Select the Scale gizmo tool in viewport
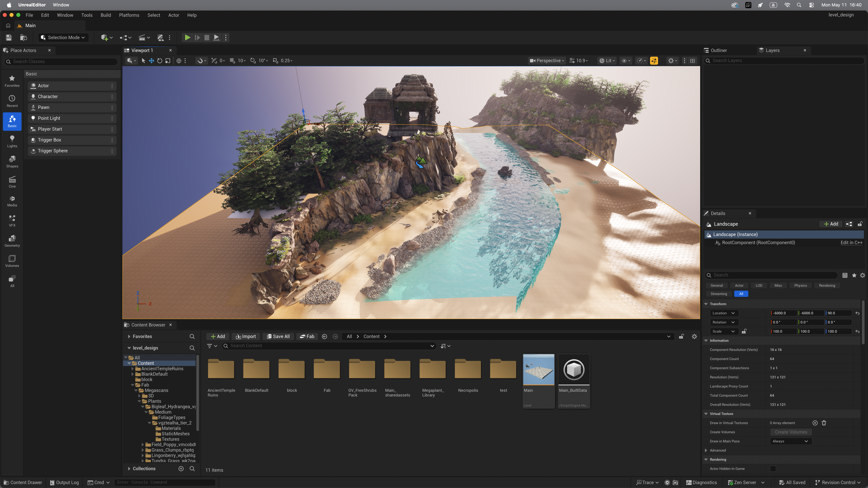 point(168,61)
